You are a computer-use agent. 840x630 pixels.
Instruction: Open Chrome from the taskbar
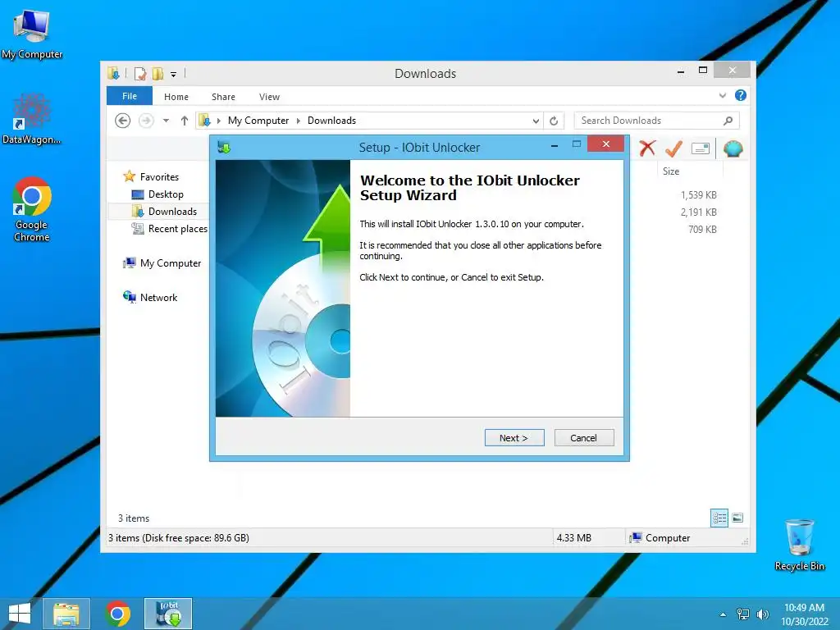click(x=118, y=614)
